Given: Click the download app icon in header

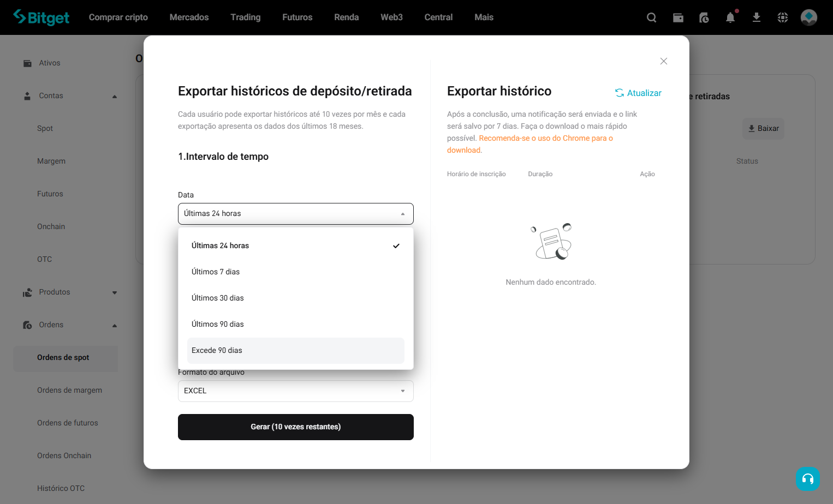Looking at the screenshot, I should (x=757, y=17).
